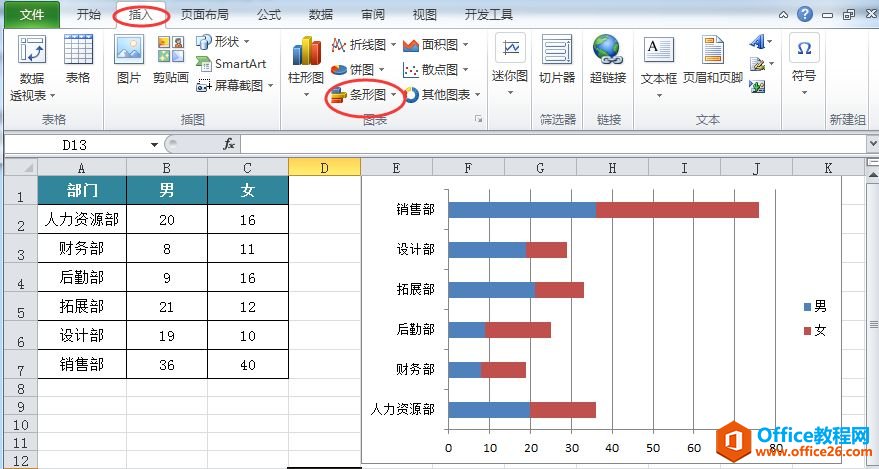879x469 pixels.
Task: Select the 柱形图 (Column chart) icon
Action: [305, 52]
